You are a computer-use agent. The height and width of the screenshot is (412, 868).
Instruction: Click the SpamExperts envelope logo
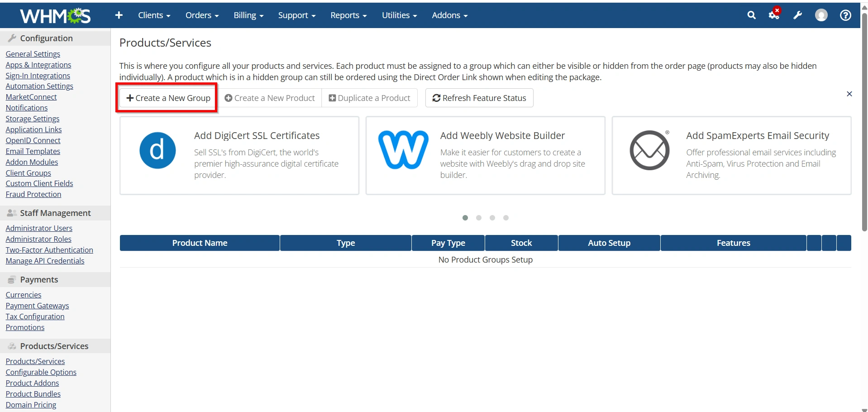click(649, 150)
